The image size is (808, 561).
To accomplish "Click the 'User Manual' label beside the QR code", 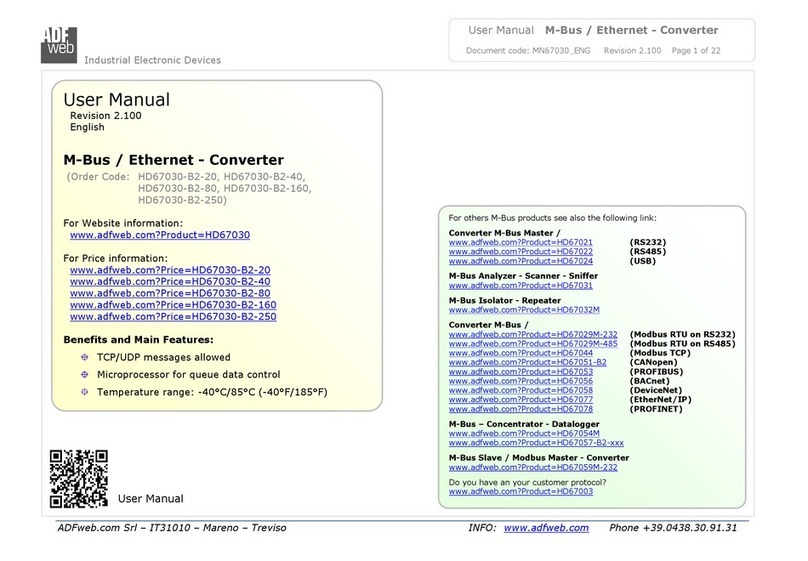I will (x=150, y=499).
